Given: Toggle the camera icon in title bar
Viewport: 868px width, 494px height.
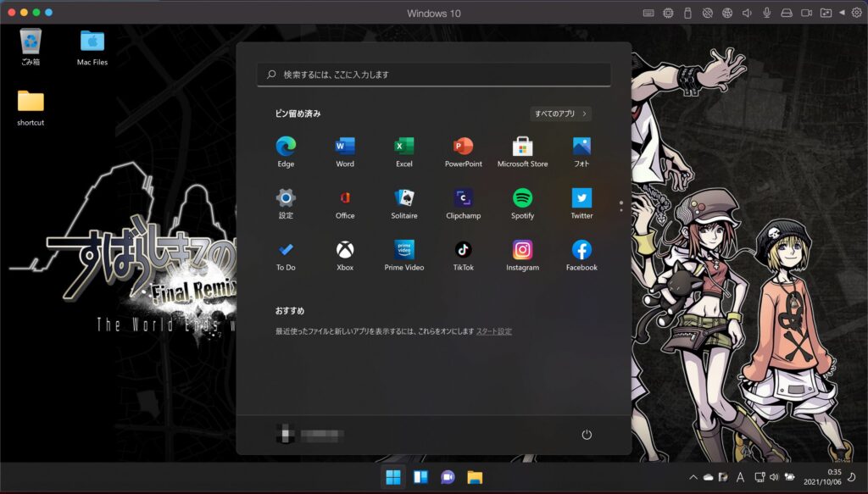Looking at the screenshot, I should click(807, 13).
